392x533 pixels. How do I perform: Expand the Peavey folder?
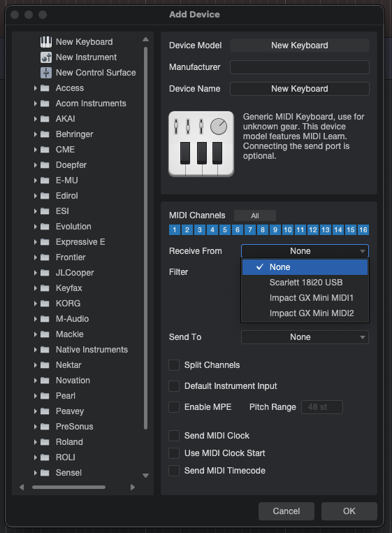pos(36,411)
